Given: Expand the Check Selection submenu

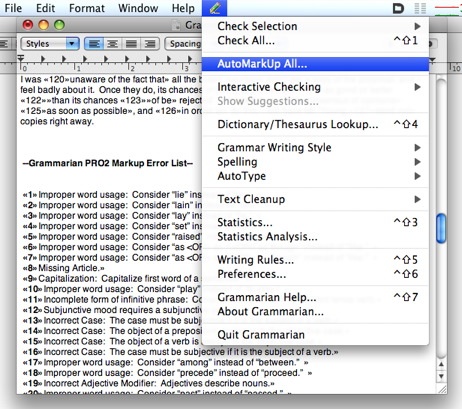Looking at the screenshot, I should [x=315, y=26].
